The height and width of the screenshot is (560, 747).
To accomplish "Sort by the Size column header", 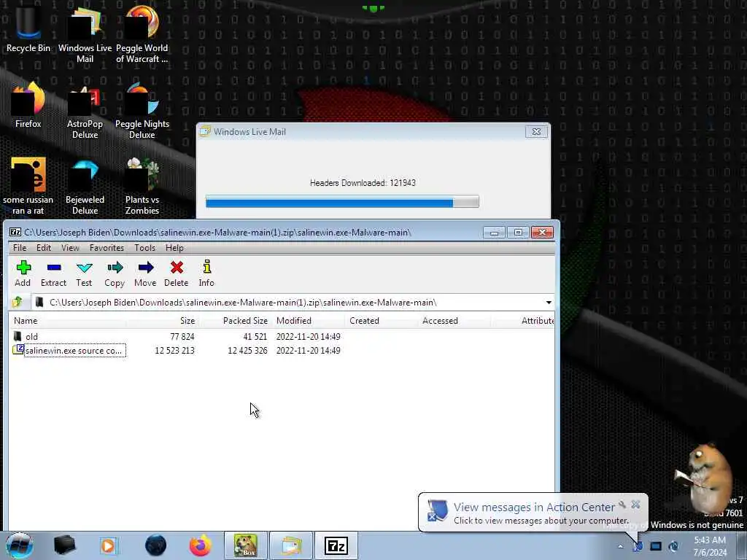I will (163, 321).
